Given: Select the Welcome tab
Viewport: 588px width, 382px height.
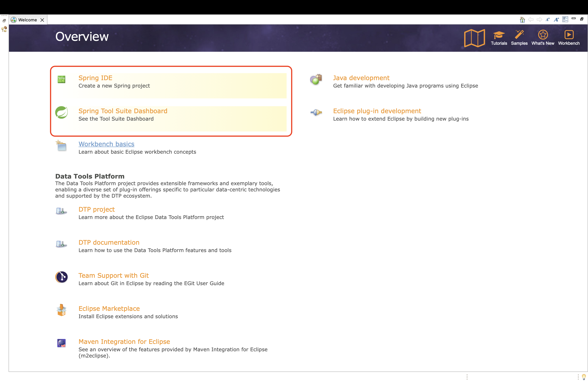Looking at the screenshot, I should [27, 20].
